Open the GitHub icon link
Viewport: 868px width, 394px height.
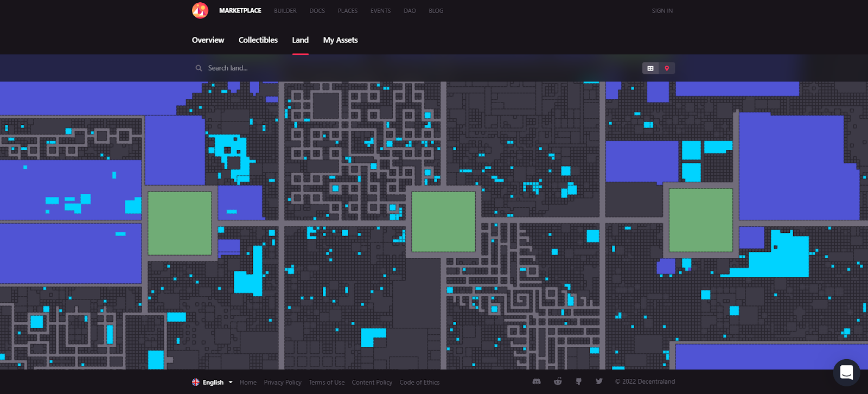579,382
